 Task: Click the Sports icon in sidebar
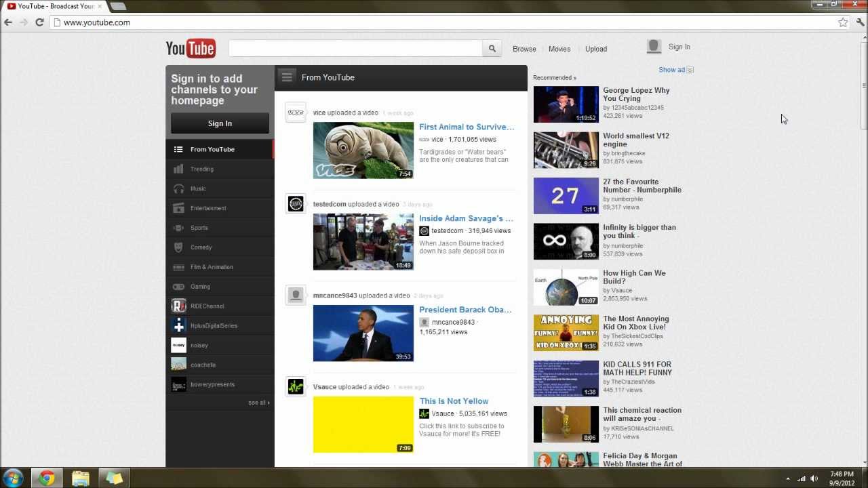pos(178,228)
